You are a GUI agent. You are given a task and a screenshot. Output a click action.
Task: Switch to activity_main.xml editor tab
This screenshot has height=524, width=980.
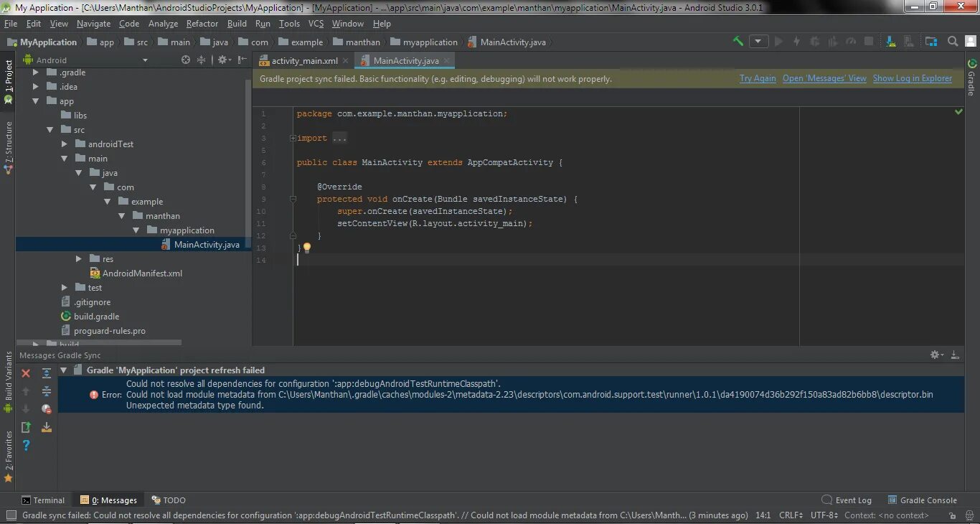[x=304, y=61]
